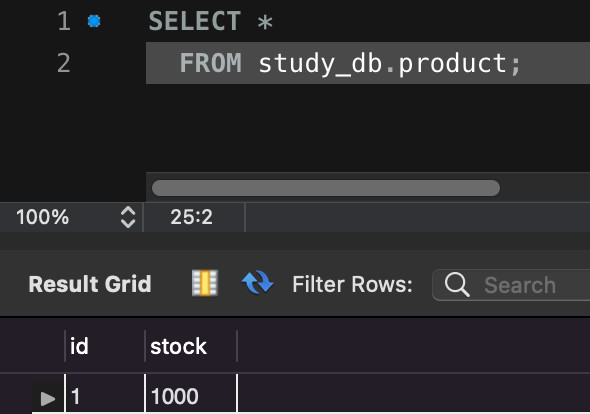The image size is (590, 414).
Task: Select the row indicator arrow for row 1
Action: [x=47, y=399]
